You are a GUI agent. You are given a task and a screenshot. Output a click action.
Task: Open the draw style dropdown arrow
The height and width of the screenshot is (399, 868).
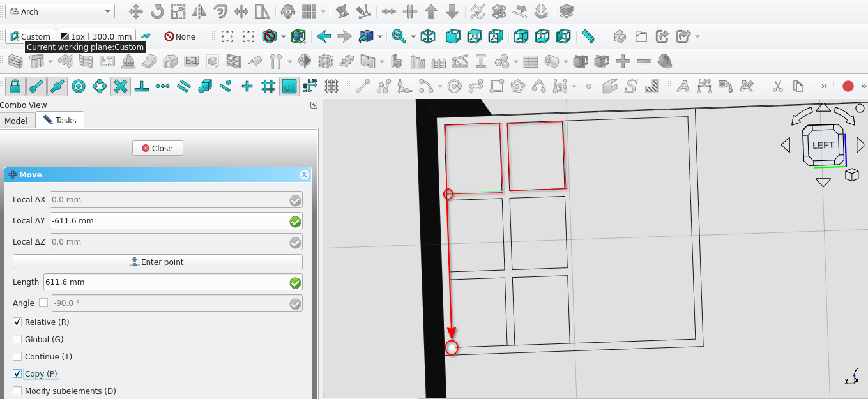coord(283,37)
